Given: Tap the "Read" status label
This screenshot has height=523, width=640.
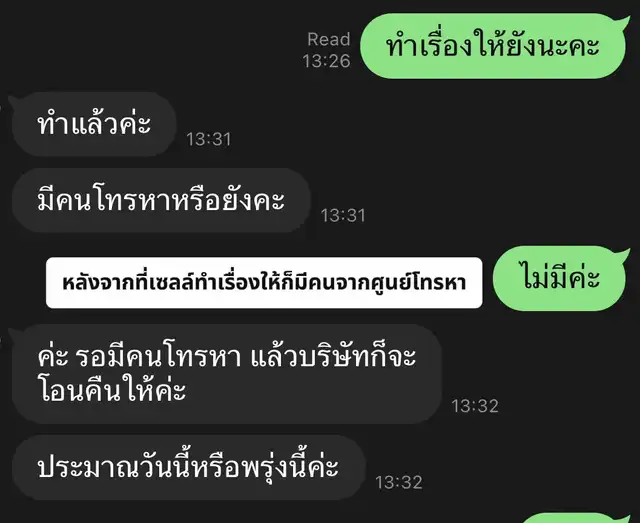Looking at the screenshot, I should [x=329, y=40].
